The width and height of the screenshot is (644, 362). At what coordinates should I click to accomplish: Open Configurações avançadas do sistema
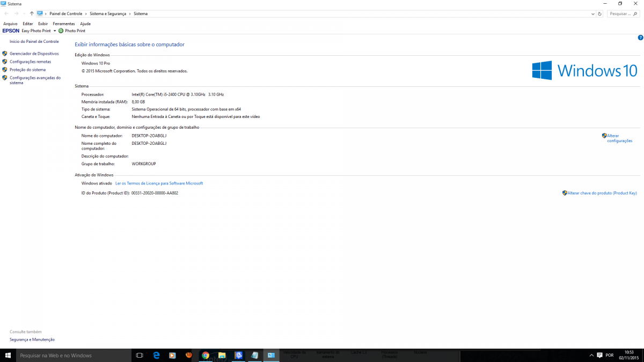click(35, 80)
